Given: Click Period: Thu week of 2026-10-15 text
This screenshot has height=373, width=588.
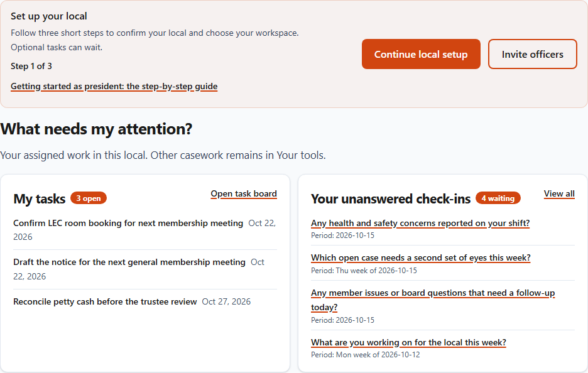Looking at the screenshot, I should [x=364, y=270].
